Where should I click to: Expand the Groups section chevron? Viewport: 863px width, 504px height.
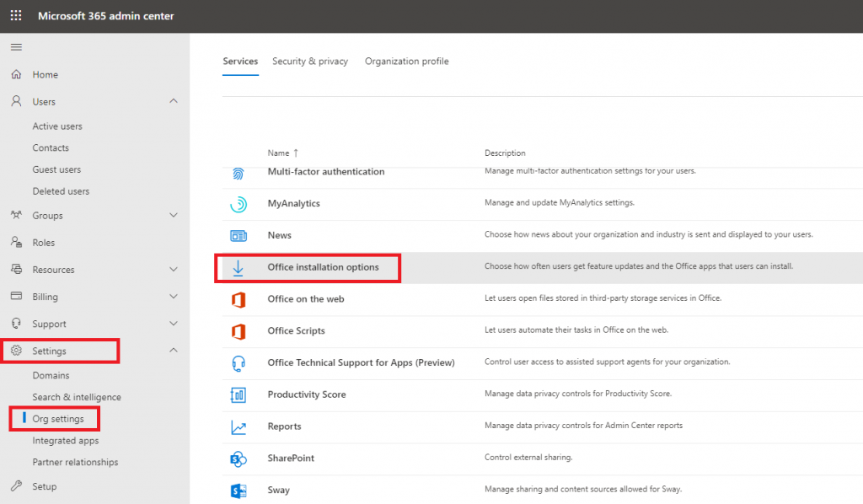(x=174, y=215)
